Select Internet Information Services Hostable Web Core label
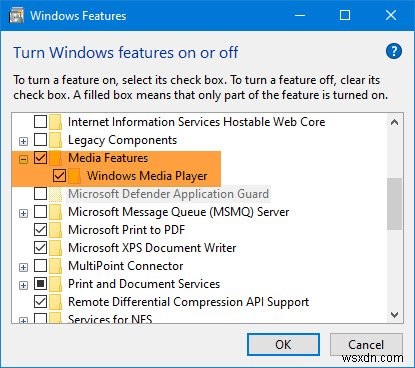The image size is (415, 368). [x=197, y=122]
